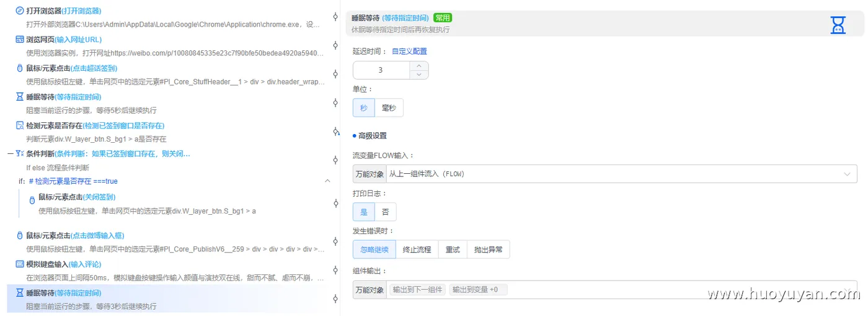The height and width of the screenshot is (316, 868).
Task: Toggle the 高级设置 section
Action: (370, 135)
